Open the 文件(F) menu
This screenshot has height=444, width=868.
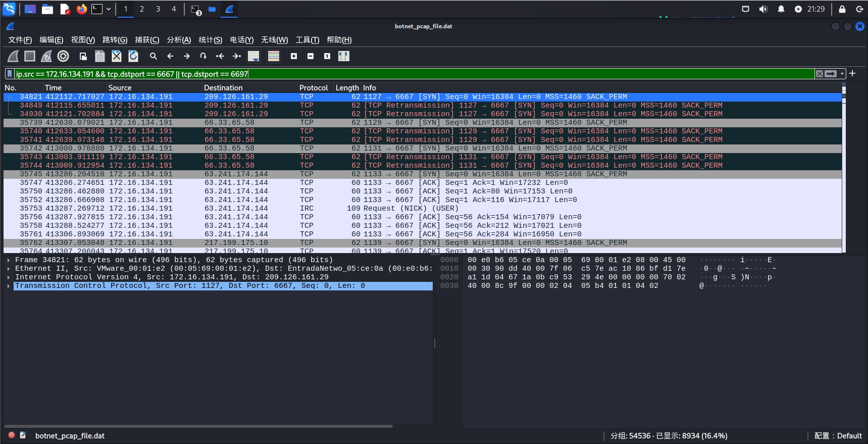[x=20, y=40]
